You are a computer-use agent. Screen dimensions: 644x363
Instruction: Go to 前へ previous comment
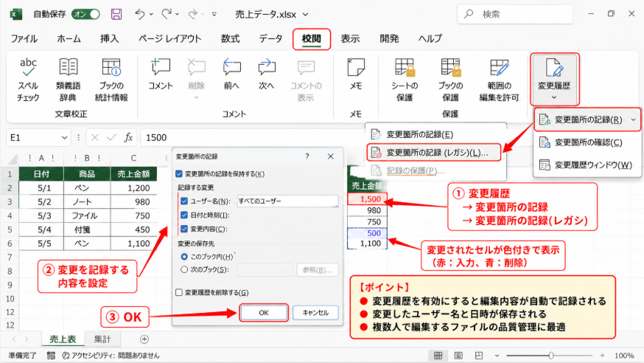tap(231, 75)
